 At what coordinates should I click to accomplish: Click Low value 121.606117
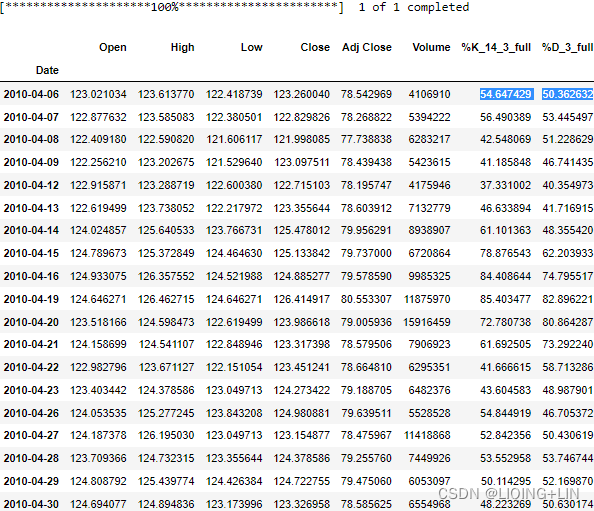coord(234,139)
